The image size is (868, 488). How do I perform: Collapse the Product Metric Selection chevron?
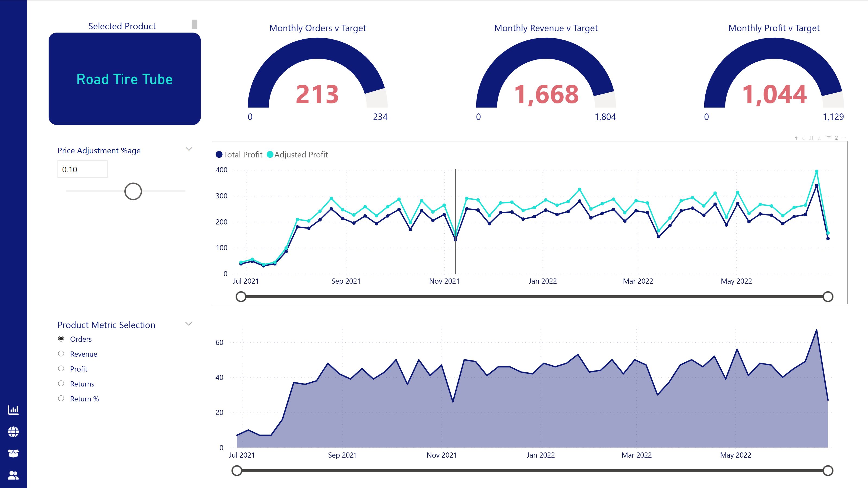click(x=189, y=324)
